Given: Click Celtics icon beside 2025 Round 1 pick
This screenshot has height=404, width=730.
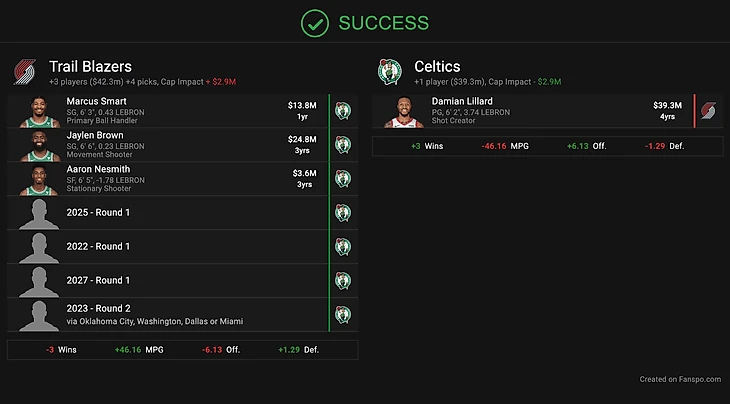Looking at the screenshot, I should [343, 213].
